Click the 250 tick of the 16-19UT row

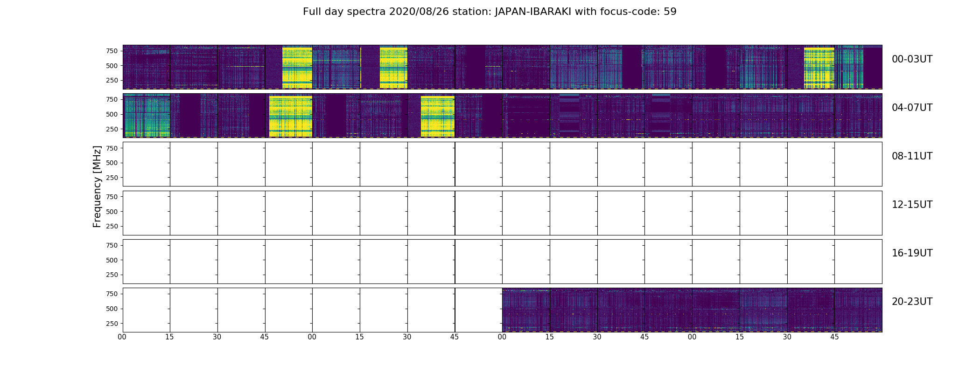pyautogui.click(x=112, y=275)
